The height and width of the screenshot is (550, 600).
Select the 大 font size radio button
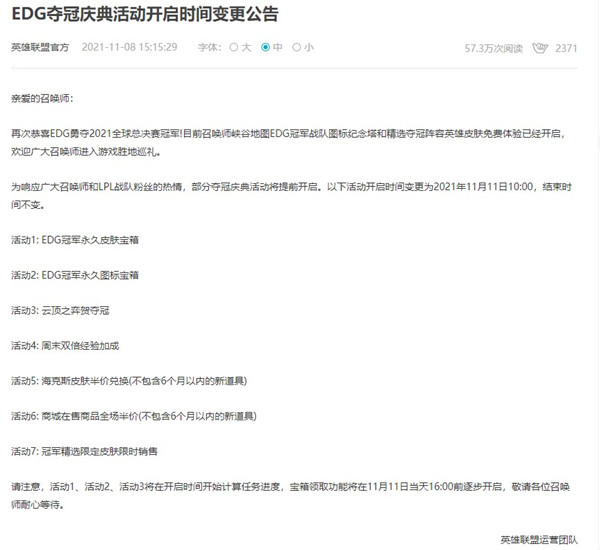coord(233,47)
